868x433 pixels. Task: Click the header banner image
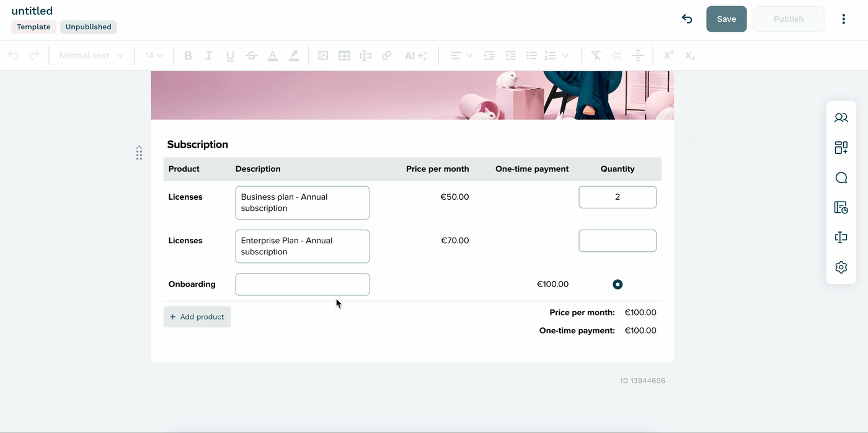[x=412, y=95]
